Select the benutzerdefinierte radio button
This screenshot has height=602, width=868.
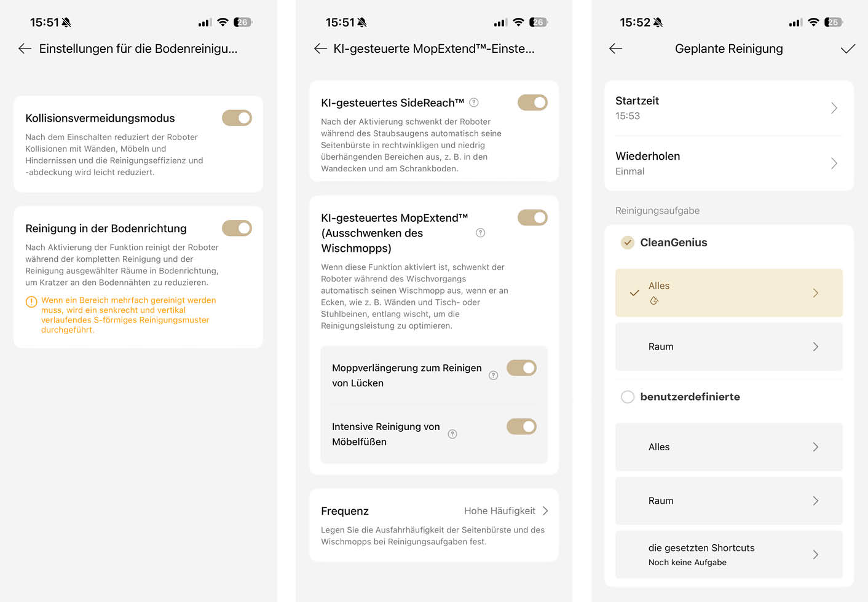(628, 397)
